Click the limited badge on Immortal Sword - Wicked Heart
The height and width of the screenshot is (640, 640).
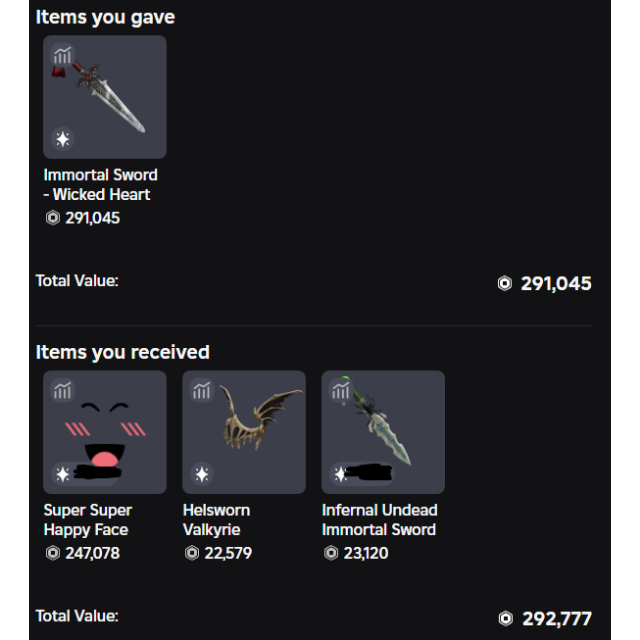coord(63,138)
